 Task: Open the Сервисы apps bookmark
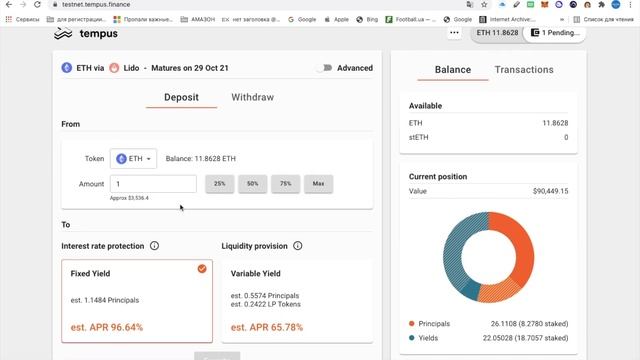(22, 19)
